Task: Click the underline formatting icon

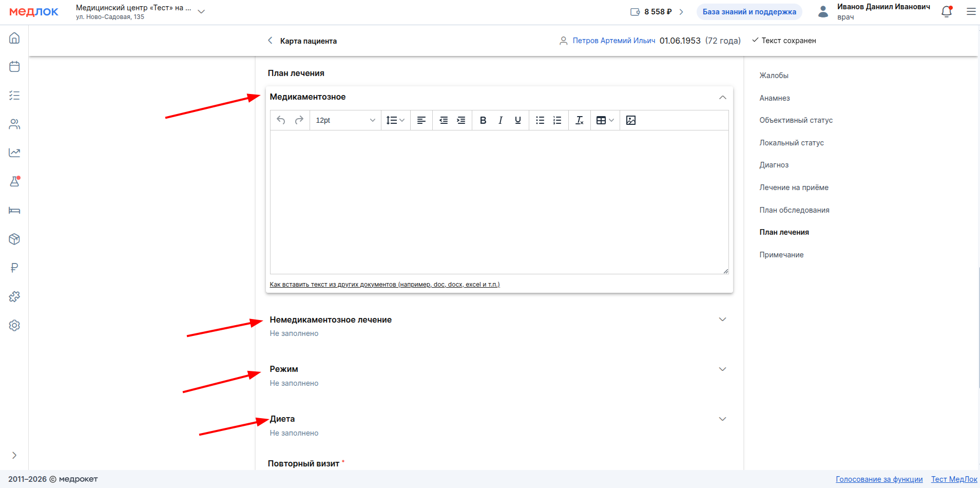Action: [517, 120]
